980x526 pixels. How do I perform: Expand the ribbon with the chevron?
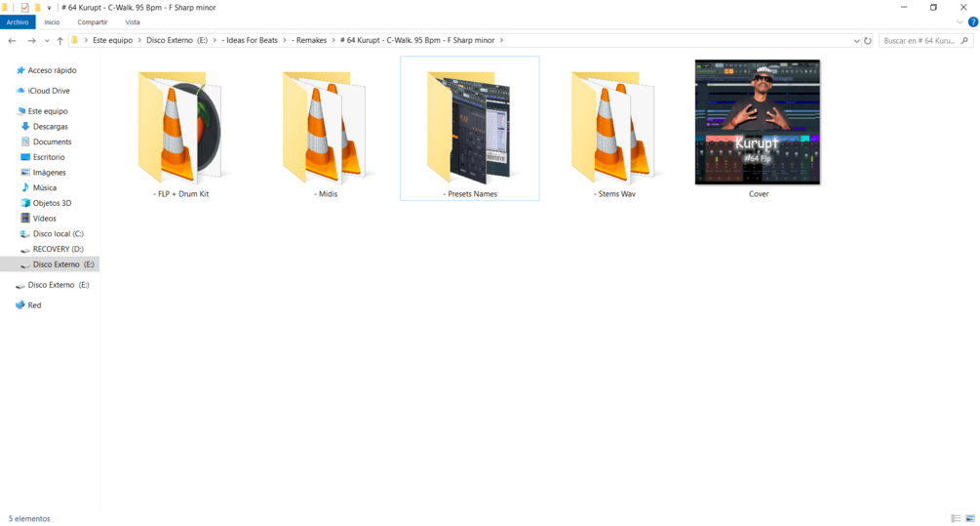[x=960, y=21]
